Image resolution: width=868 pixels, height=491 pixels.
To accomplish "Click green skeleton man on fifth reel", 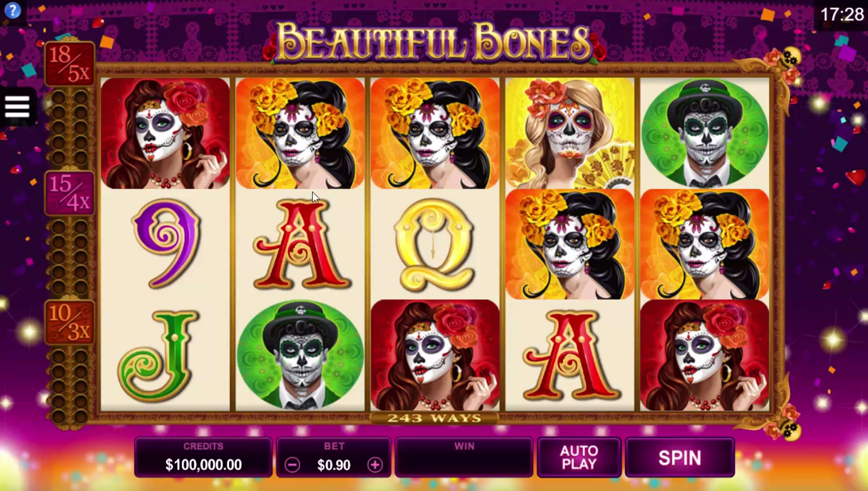I will point(705,133).
